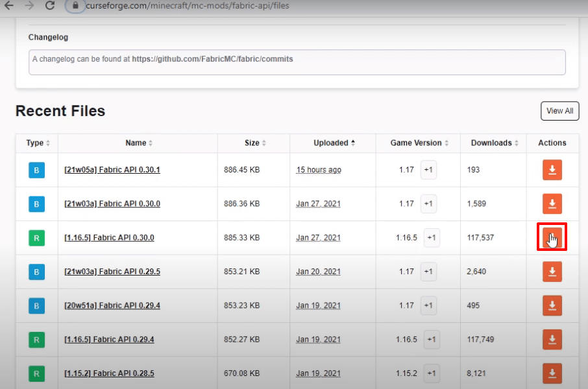Image resolution: width=588 pixels, height=389 pixels.
Task: Click the 8,121 downloads value
Action: [476, 373]
